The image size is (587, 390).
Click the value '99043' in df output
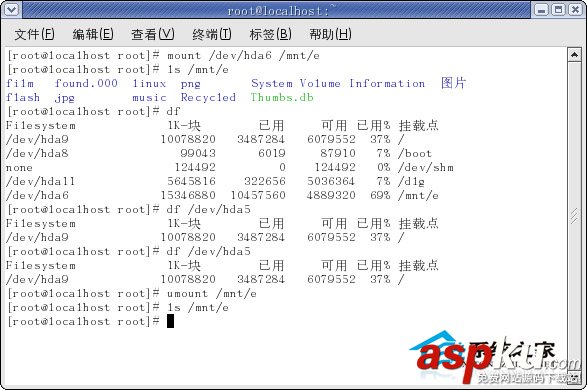pyautogui.click(x=198, y=153)
